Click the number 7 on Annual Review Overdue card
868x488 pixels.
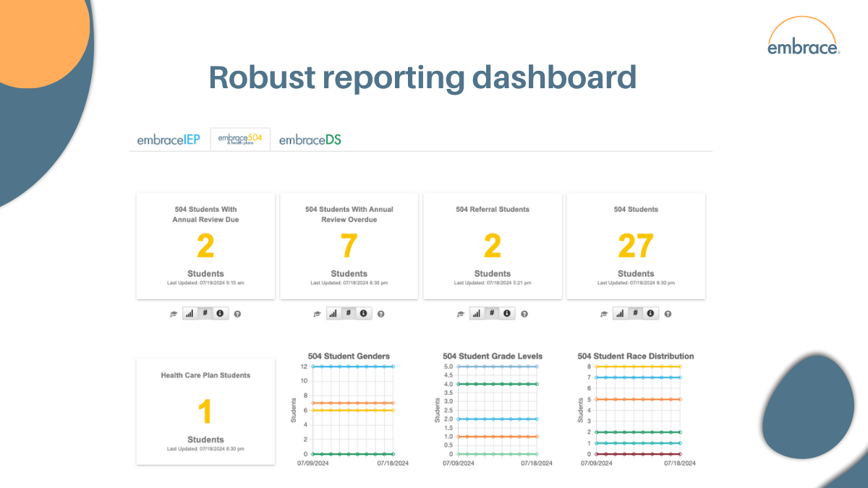tap(349, 247)
